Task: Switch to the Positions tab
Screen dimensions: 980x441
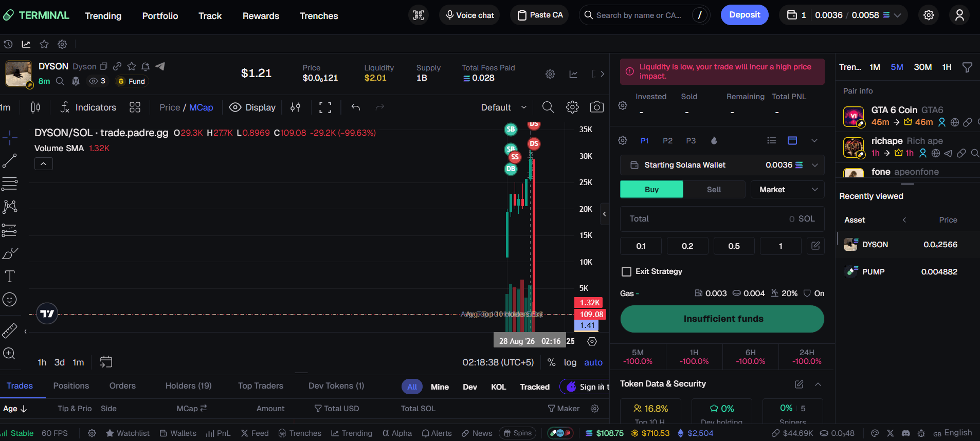Action: [71, 386]
